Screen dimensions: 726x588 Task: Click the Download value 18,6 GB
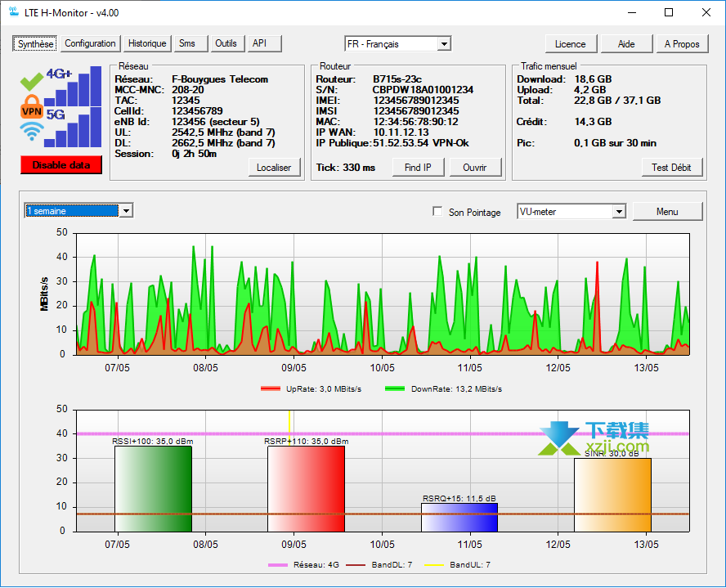(x=593, y=79)
